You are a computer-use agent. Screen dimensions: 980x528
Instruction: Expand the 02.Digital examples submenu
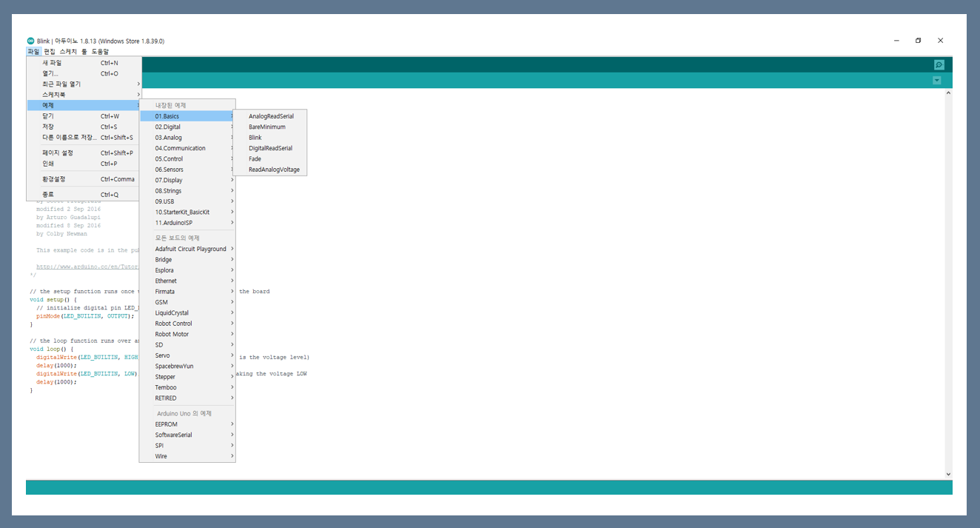[187, 127]
